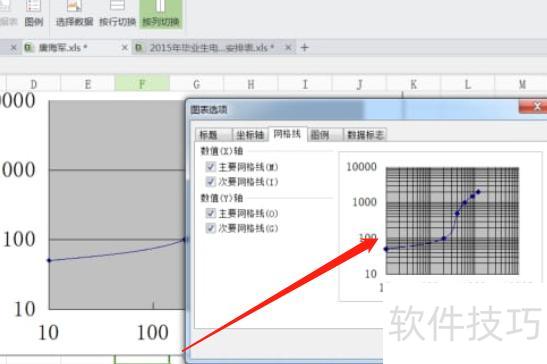547x364 pixels.
Task: Select column M header
Action: (522, 84)
